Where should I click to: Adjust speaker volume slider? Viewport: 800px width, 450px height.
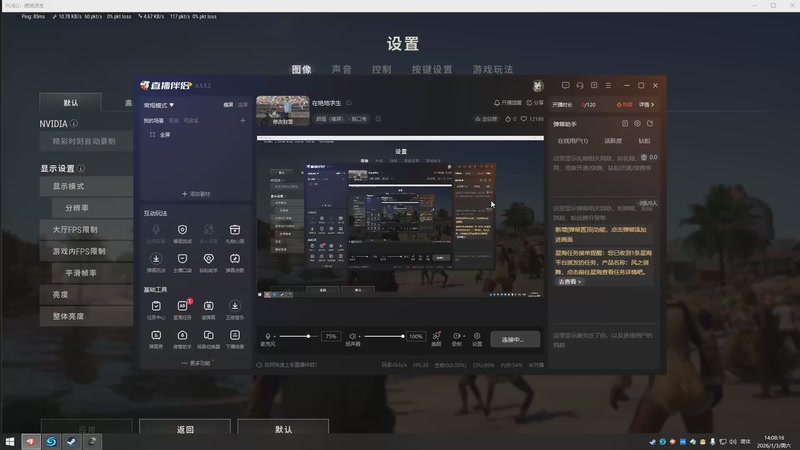coord(384,336)
